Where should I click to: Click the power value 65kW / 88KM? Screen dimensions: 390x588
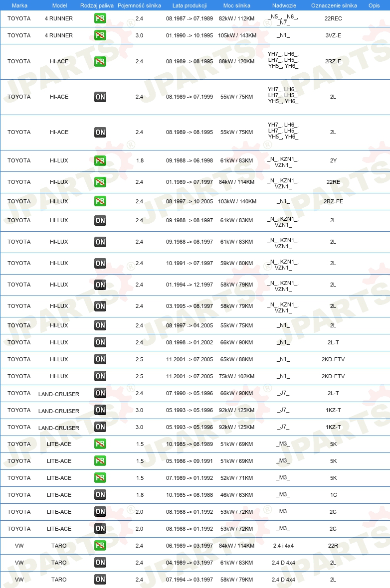237,359
